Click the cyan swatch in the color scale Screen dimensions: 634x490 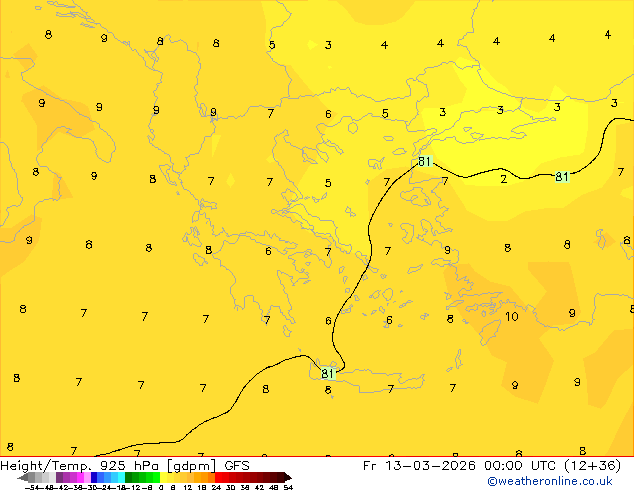[121, 477]
